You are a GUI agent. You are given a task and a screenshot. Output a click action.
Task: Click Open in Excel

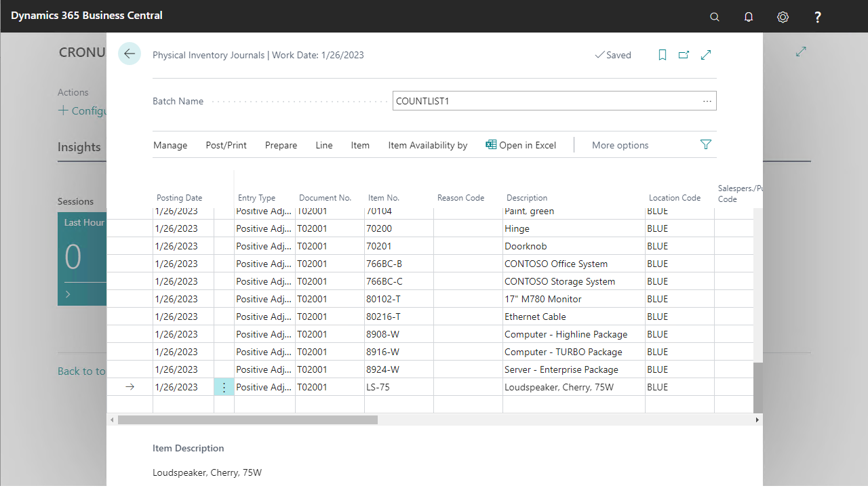[521, 145]
